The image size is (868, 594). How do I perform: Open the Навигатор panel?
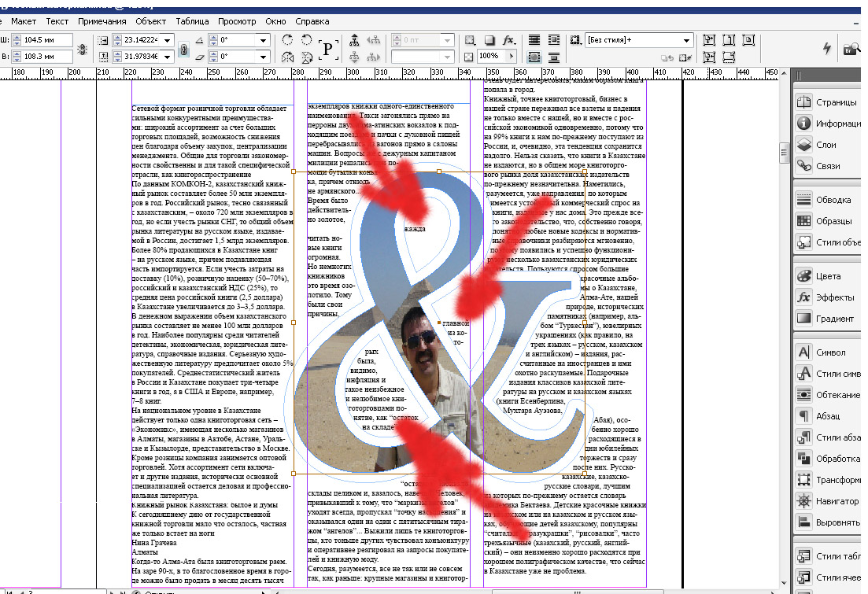click(x=828, y=501)
